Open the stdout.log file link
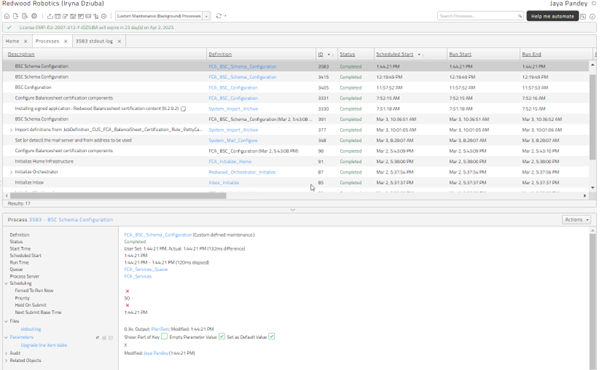This screenshot has height=370, width=602. [31, 329]
